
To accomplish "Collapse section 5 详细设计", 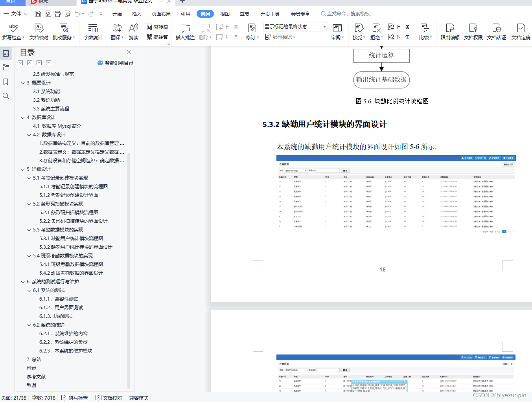I will click(x=23, y=169).
